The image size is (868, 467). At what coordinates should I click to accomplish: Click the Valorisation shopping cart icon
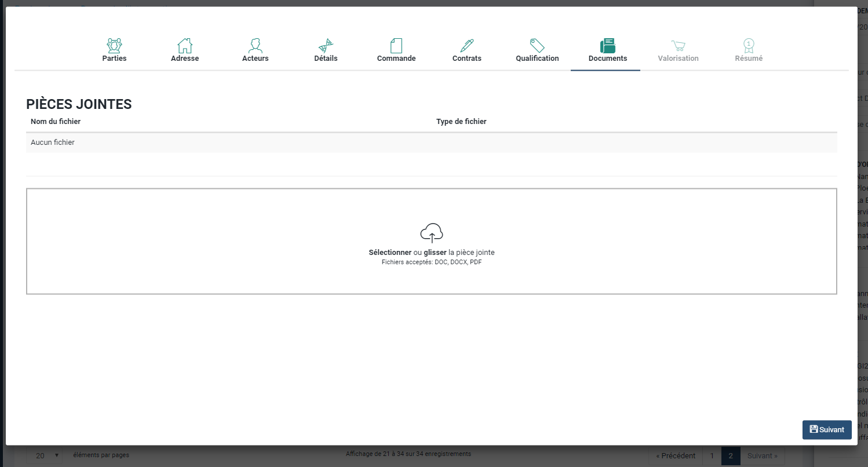(x=678, y=45)
